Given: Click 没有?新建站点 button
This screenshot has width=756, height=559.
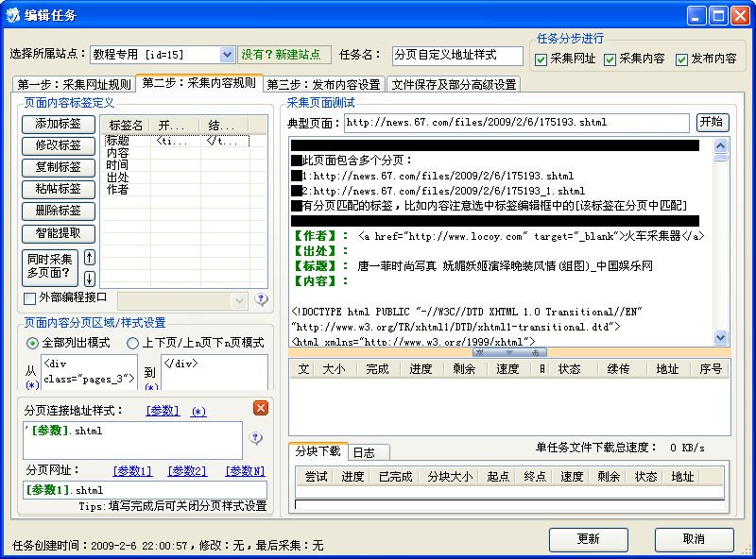Looking at the screenshot, I should (x=283, y=55).
